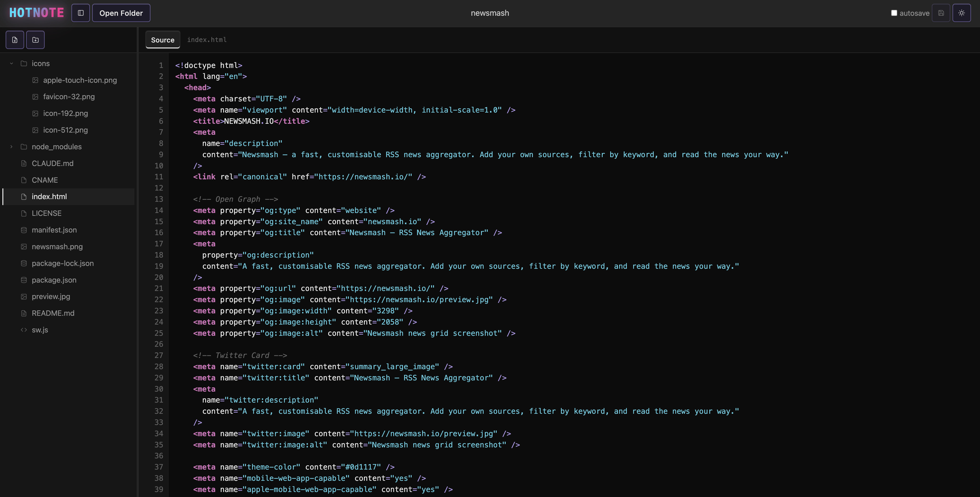
Task: Create a new folder in the sidebar
Action: click(35, 40)
